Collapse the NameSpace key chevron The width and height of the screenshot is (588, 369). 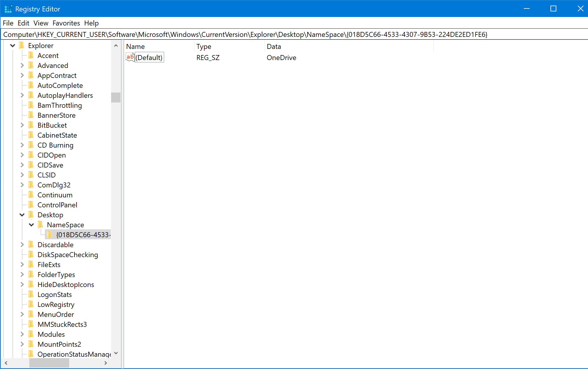[31, 225]
